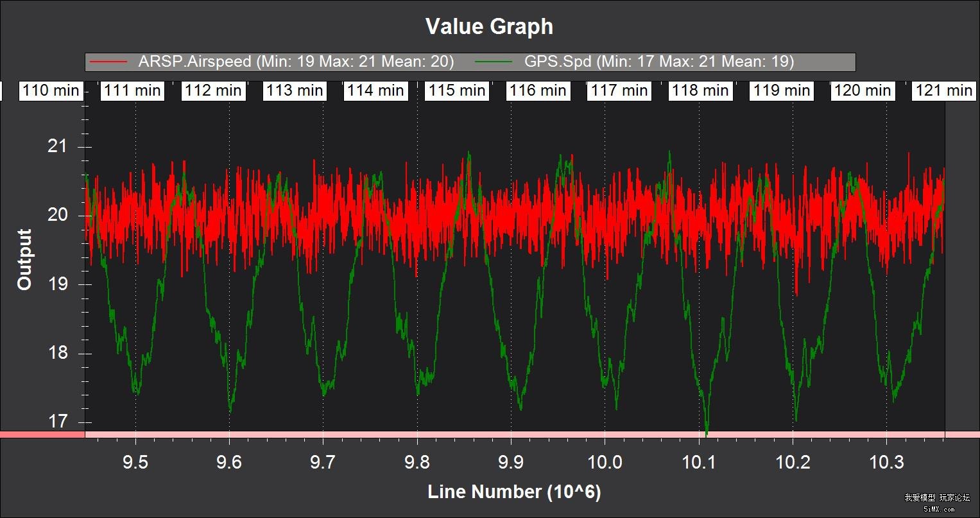Select the 117 min time marker
Image resolution: width=980 pixels, height=518 pixels.
click(x=619, y=91)
